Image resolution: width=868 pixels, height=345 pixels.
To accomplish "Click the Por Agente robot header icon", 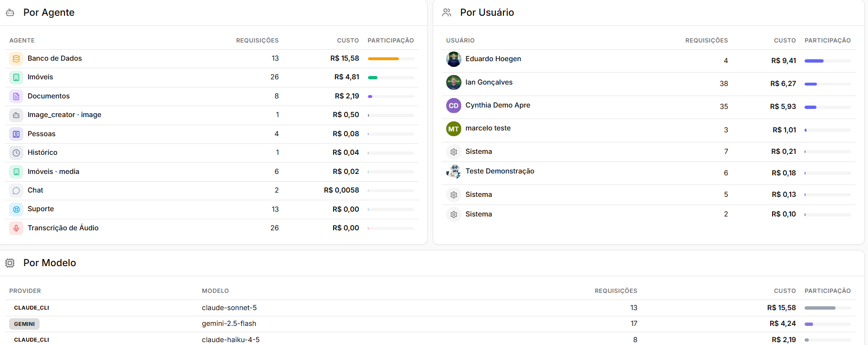I will click(x=10, y=12).
